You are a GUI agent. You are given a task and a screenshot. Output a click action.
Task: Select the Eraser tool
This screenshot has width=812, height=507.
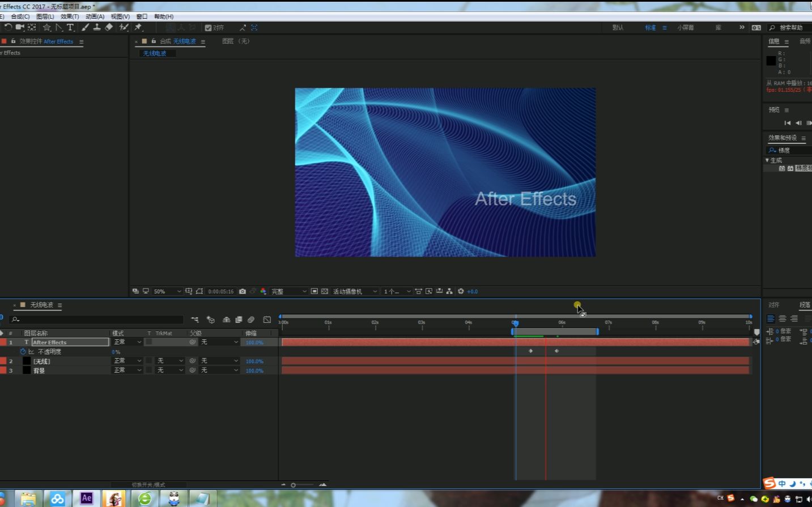tap(109, 27)
